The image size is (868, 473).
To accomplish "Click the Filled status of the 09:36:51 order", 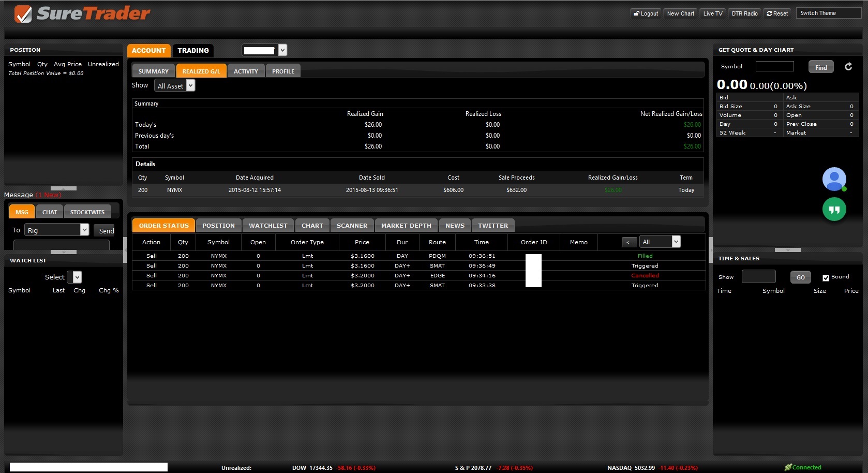I will pyautogui.click(x=645, y=256).
